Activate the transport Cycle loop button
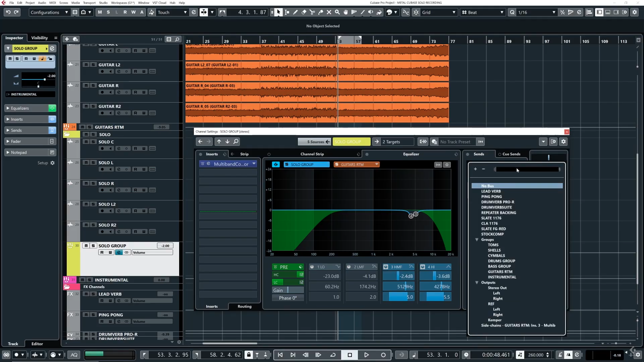644x362 pixels. pyautogui.click(x=333, y=355)
